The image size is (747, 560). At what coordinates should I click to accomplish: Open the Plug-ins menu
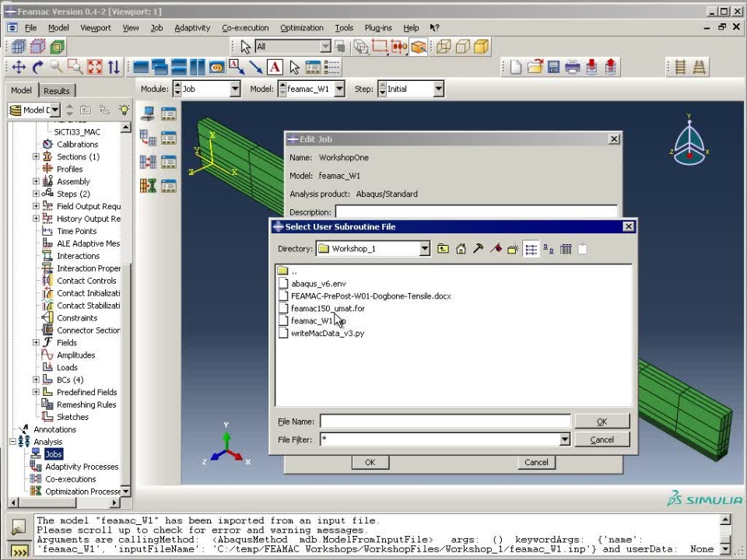(378, 28)
